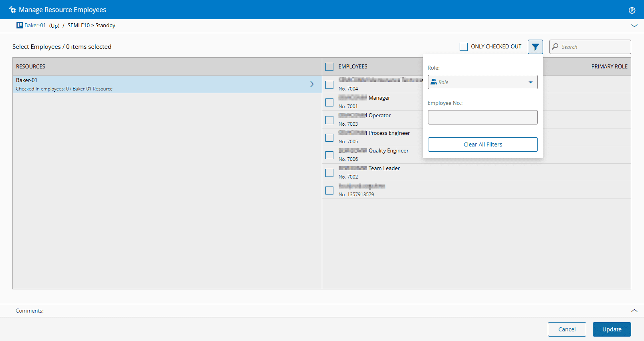
Task: Check the select-all Employees header checkbox
Action: (329, 67)
